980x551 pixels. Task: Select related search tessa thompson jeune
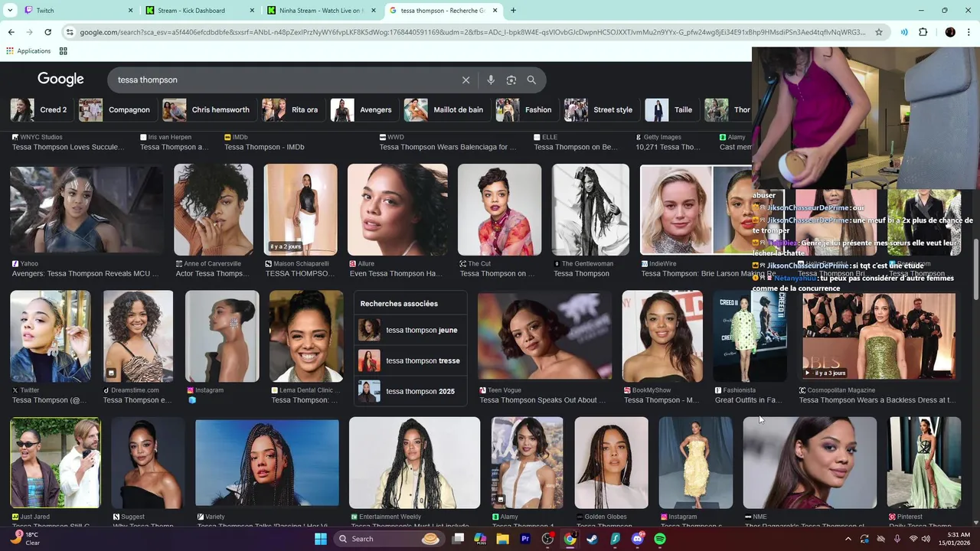coord(410,330)
